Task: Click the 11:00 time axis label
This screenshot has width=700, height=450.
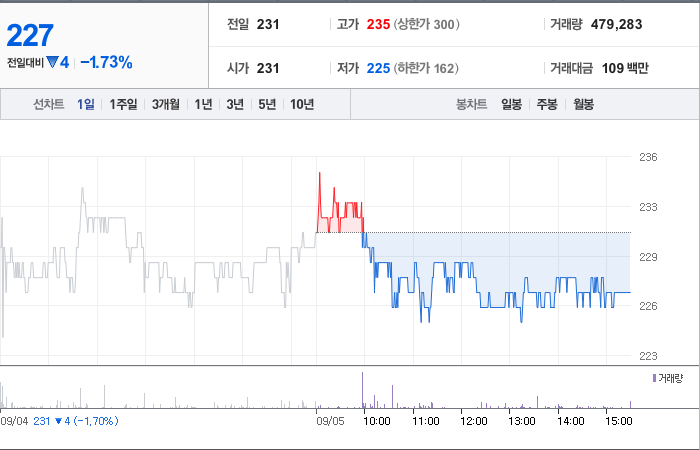Action: pyautogui.click(x=425, y=421)
